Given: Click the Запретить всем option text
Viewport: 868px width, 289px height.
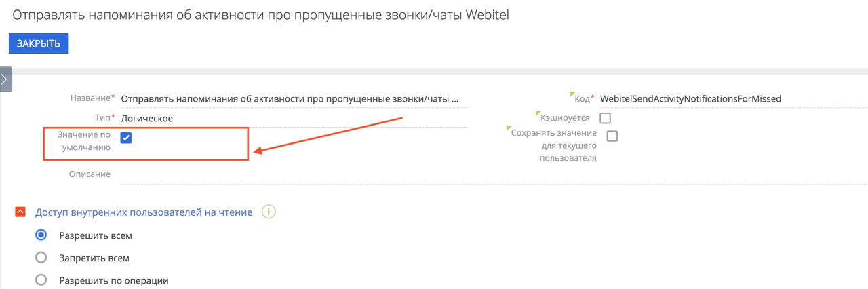Looking at the screenshot, I should (94, 258).
